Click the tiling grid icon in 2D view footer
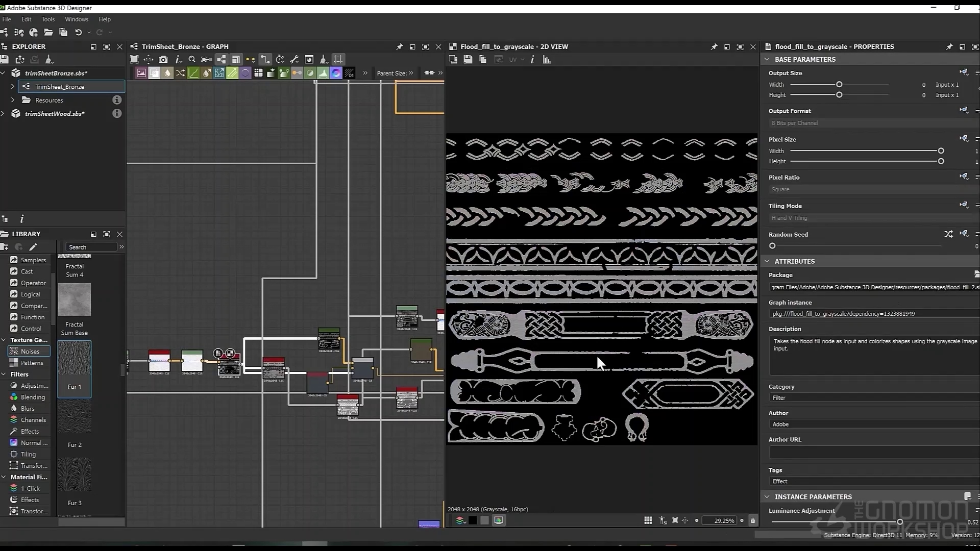 coord(648,520)
